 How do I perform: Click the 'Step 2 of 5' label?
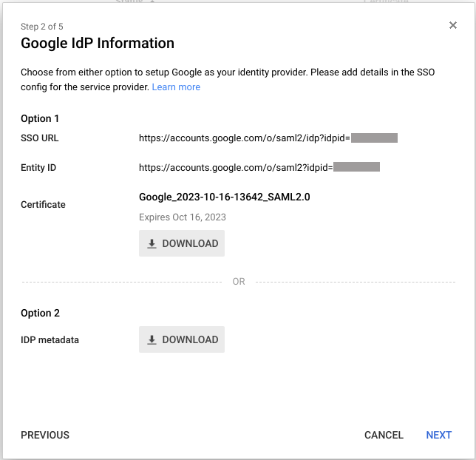tap(42, 27)
